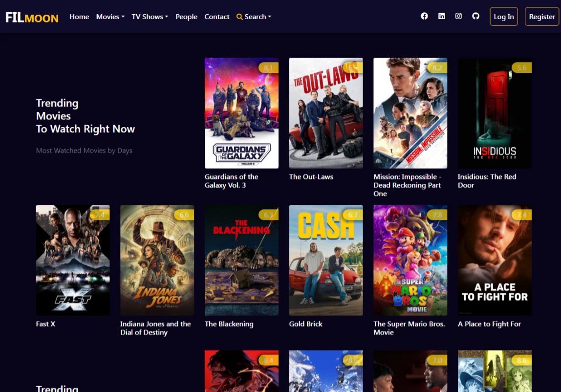Open the Fast X movie poster
Screen dimensions: 561x392
point(73,260)
